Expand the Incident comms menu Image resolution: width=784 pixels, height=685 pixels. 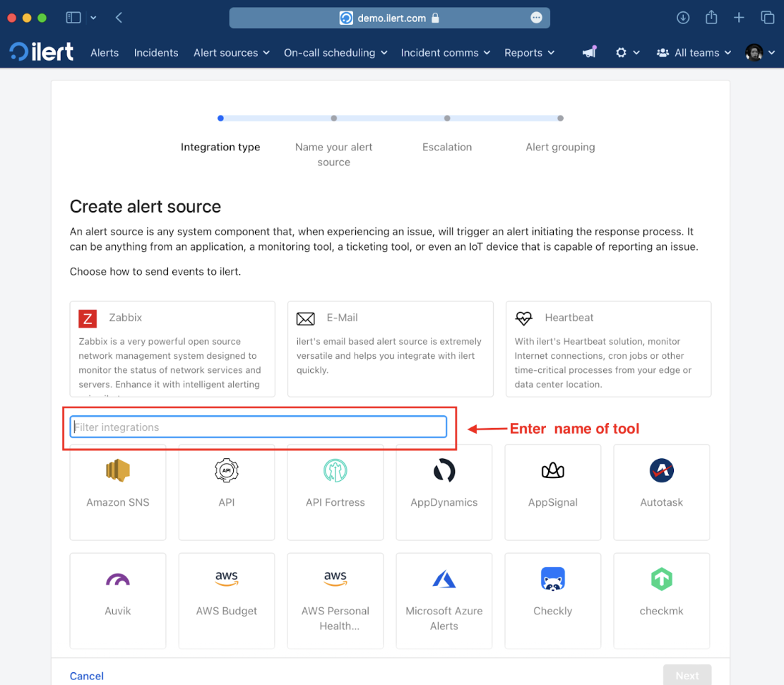446,52
